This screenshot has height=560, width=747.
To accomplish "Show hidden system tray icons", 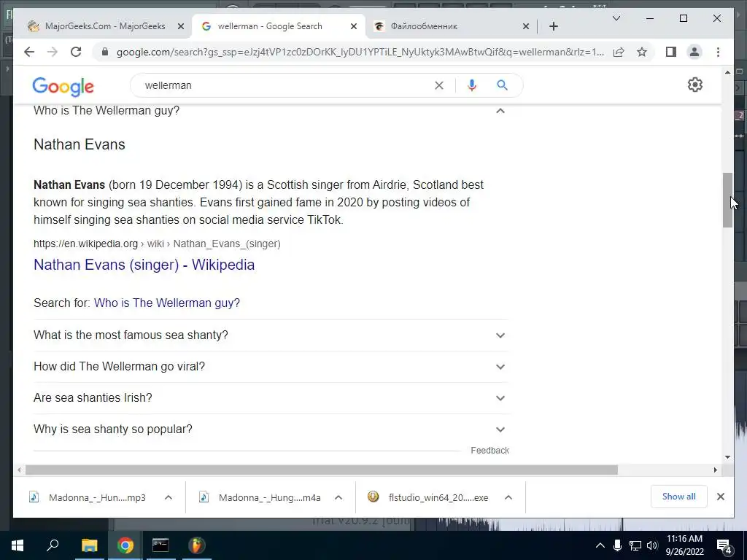I will (600, 545).
